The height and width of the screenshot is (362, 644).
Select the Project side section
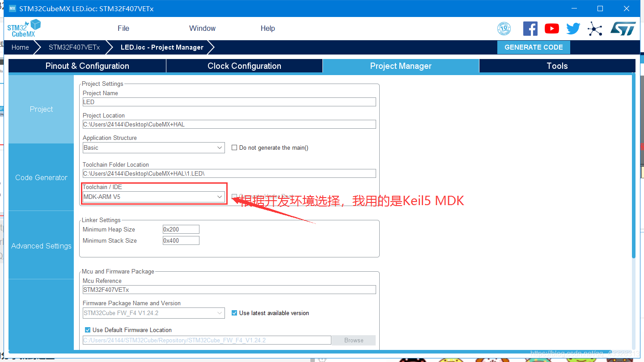pos(41,109)
